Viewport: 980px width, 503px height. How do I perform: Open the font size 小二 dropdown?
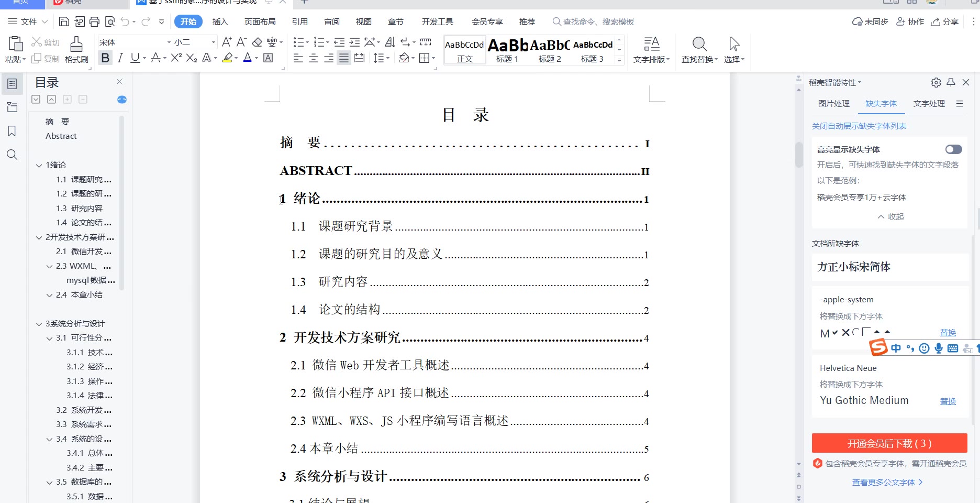point(213,42)
